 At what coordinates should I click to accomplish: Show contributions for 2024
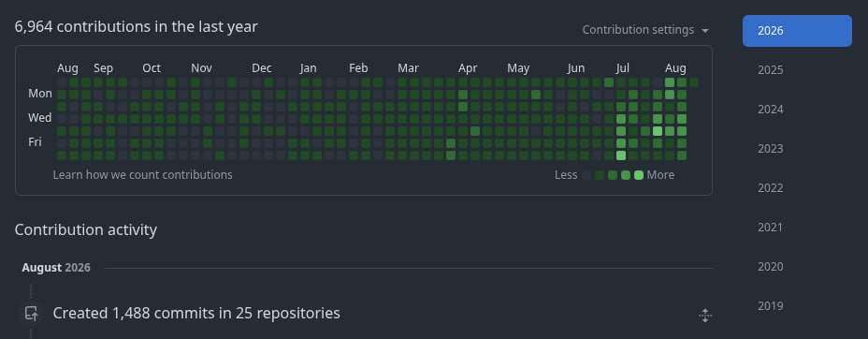(x=771, y=110)
